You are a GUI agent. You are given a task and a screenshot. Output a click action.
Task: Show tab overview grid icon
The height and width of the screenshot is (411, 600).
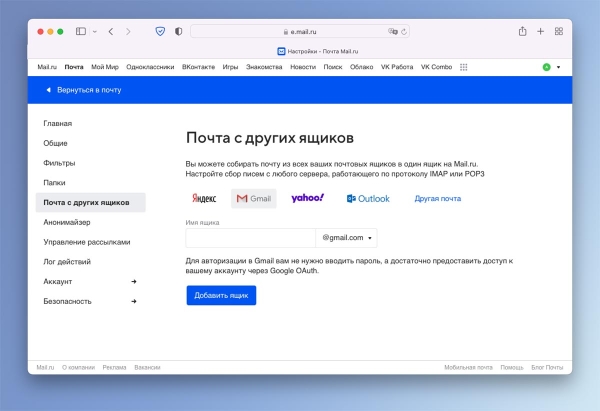tap(559, 31)
